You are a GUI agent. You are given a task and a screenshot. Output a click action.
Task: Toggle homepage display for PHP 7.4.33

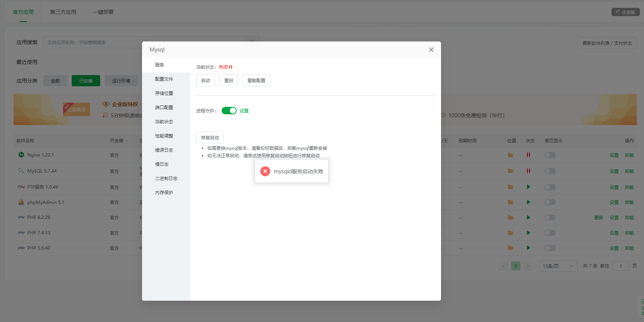[550, 233]
